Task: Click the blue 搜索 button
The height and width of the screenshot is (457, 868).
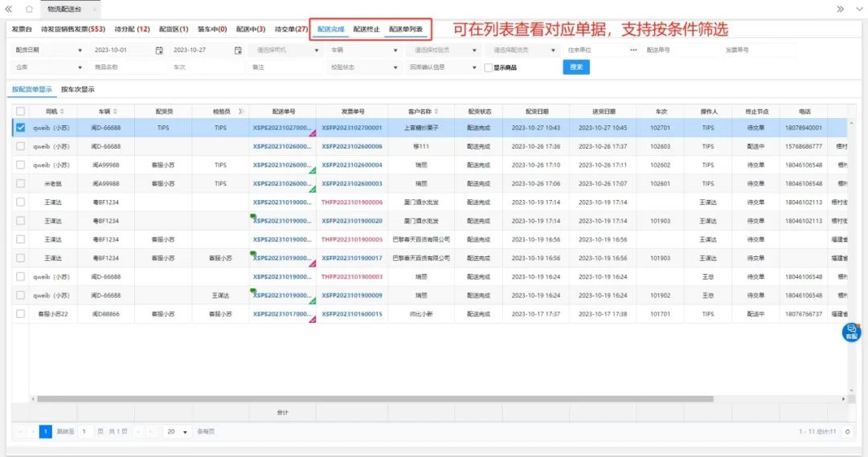Action: point(575,67)
